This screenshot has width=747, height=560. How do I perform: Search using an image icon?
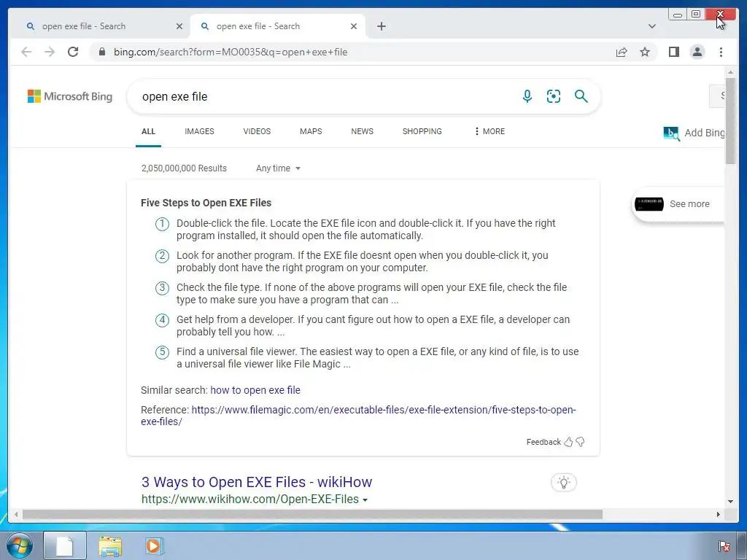point(553,96)
